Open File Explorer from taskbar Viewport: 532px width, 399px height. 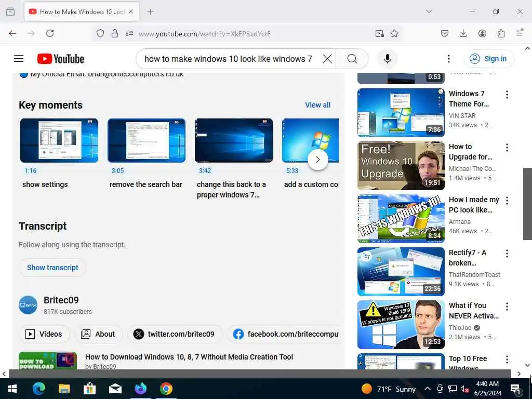(x=64, y=389)
